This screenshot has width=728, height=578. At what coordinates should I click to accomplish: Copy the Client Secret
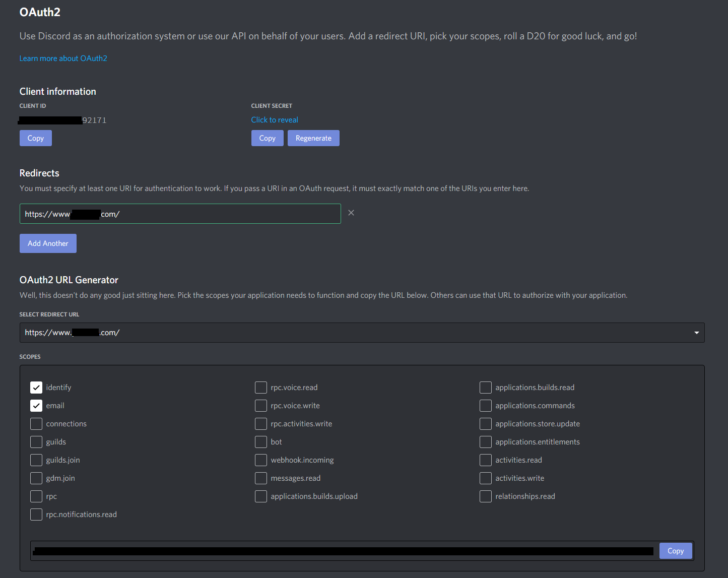(267, 138)
